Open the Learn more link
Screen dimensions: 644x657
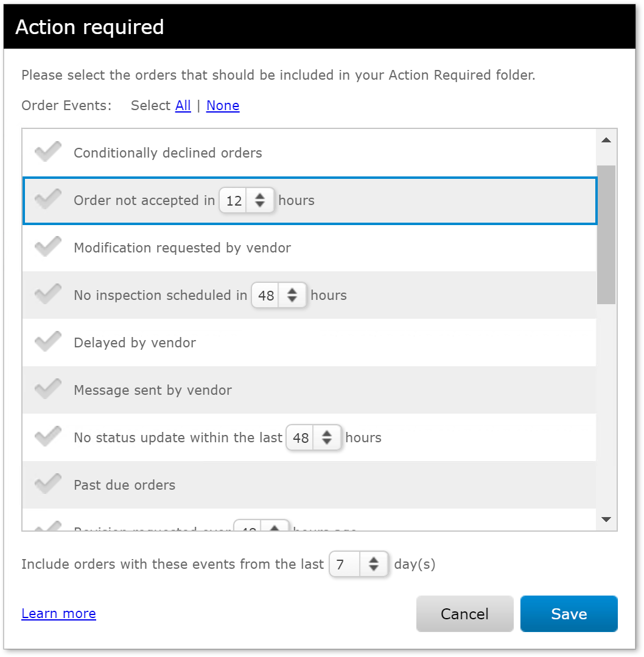tap(58, 613)
